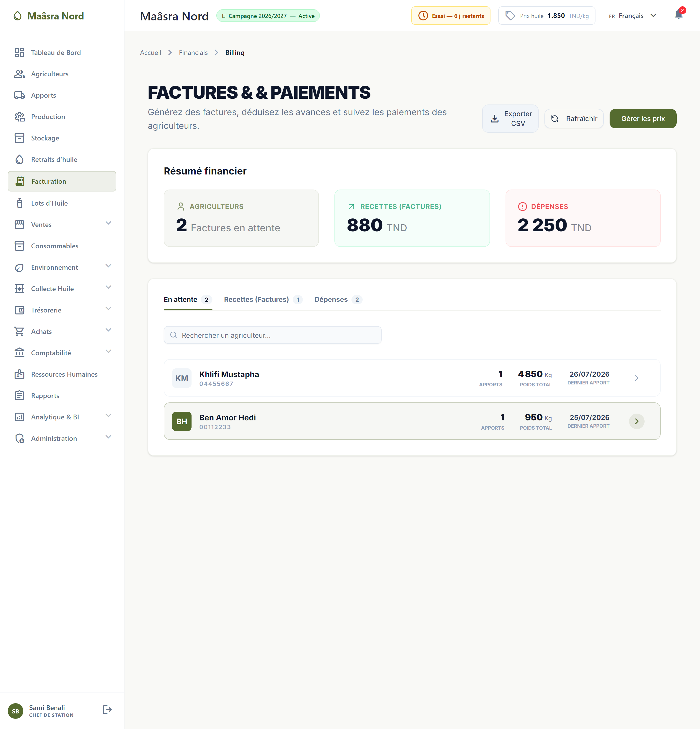Click the Exporter CSV button

(510, 119)
